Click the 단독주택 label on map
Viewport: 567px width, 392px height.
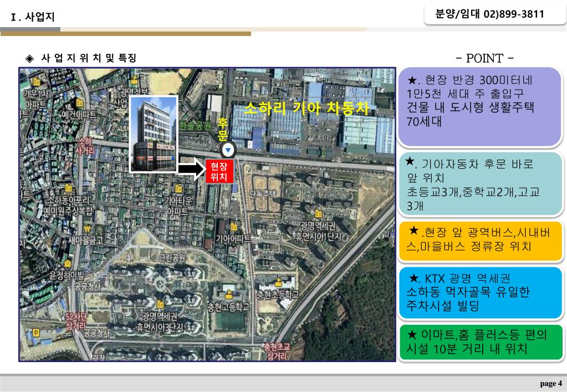click(263, 194)
